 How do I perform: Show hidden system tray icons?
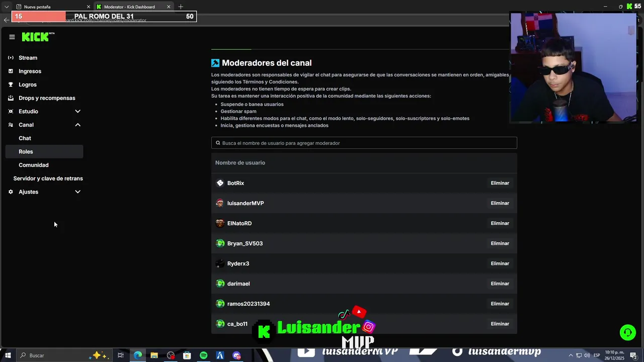point(571,355)
